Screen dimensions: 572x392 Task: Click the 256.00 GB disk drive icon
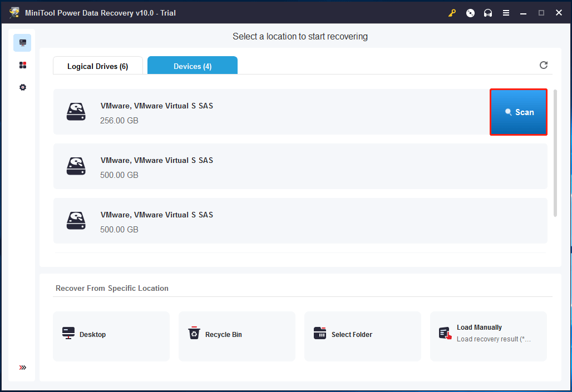(76, 112)
